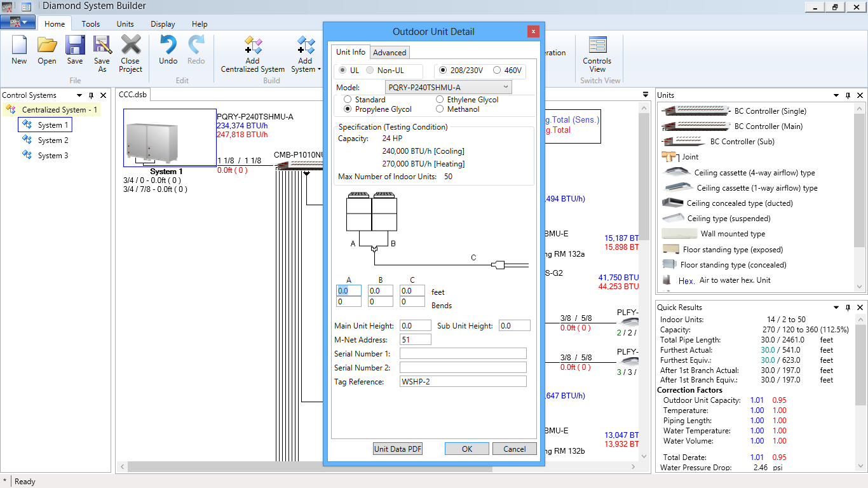Confirm dialog with OK button
This screenshot has height=488, width=868.
(x=467, y=449)
